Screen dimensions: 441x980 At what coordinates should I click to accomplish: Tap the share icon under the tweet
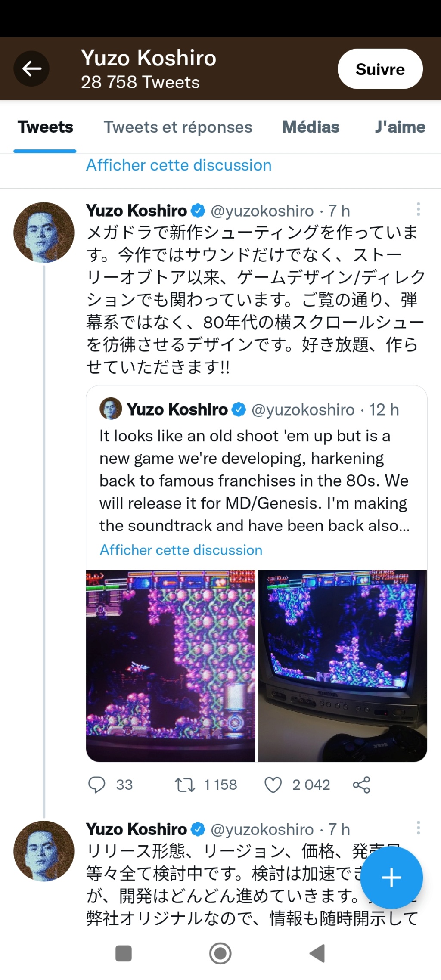361,785
